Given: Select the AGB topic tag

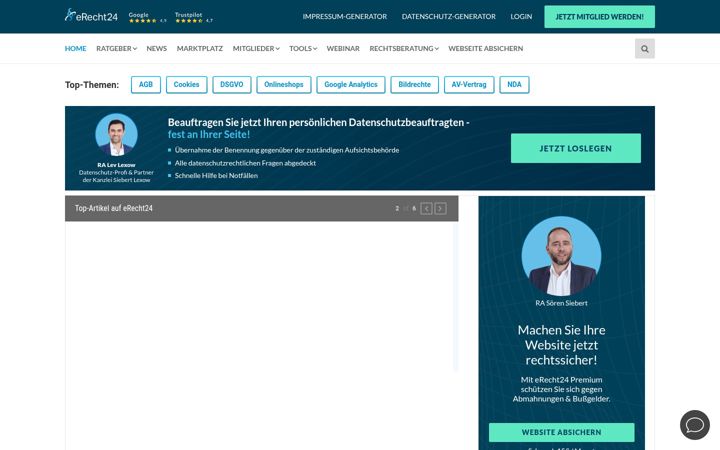Looking at the screenshot, I should (x=146, y=84).
